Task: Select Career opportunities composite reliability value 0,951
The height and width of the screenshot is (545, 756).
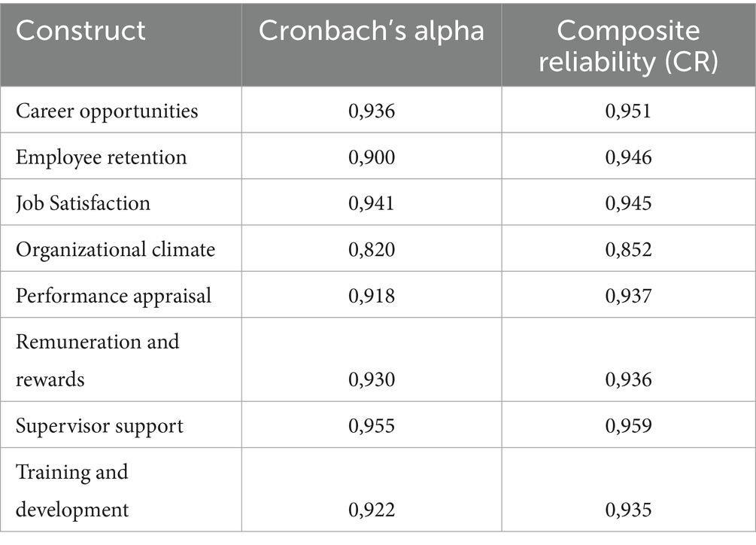Action: (629, 111)
